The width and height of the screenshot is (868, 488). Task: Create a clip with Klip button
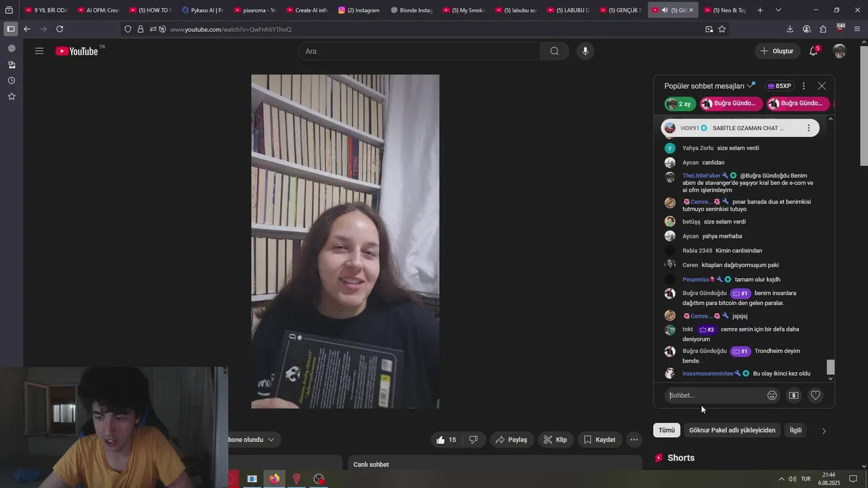click(x=555, y=440)
